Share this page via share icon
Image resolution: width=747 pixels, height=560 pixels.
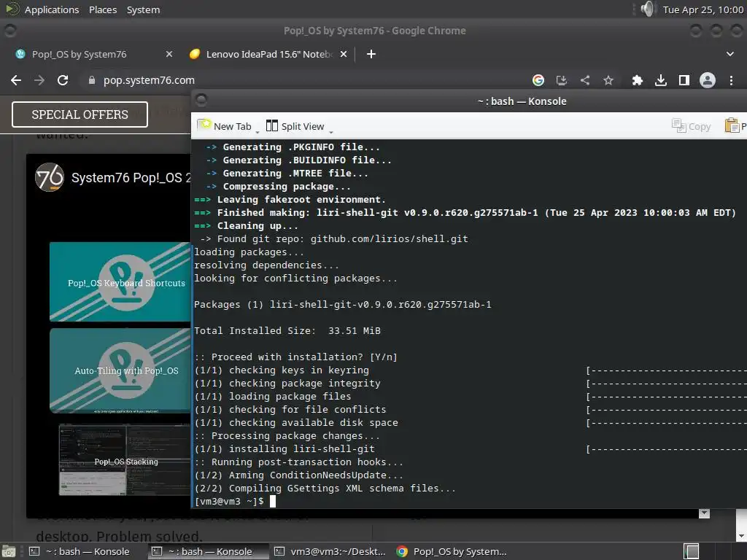click(x=585, y=80)
